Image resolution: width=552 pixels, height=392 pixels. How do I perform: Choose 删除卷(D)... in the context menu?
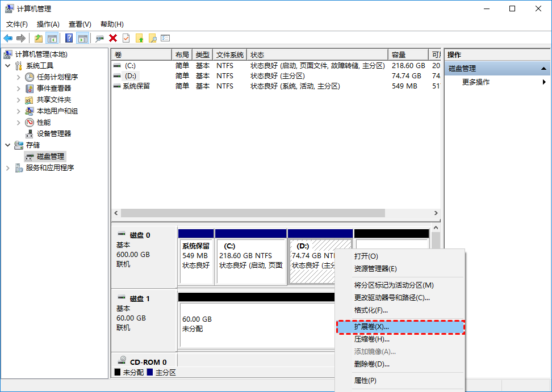(x=372, y=364)
